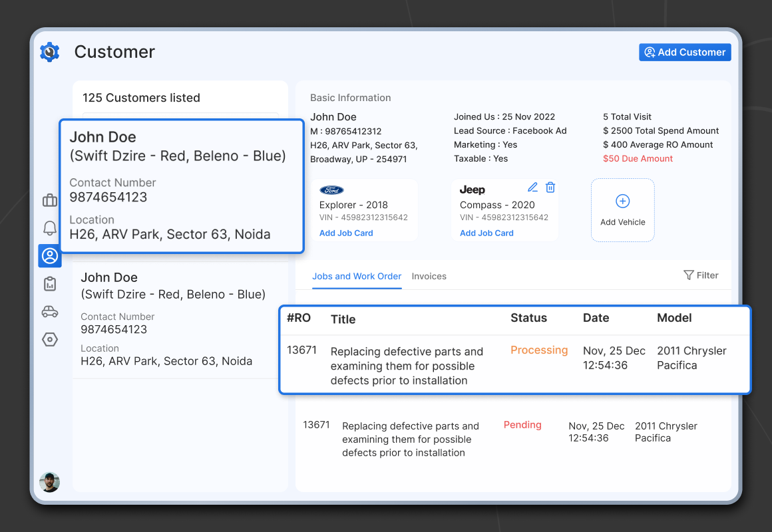The width and height of the screenshot is (772, 532).
Task: Add Job Card for the Jeep Compass
Action: (486, 233)
